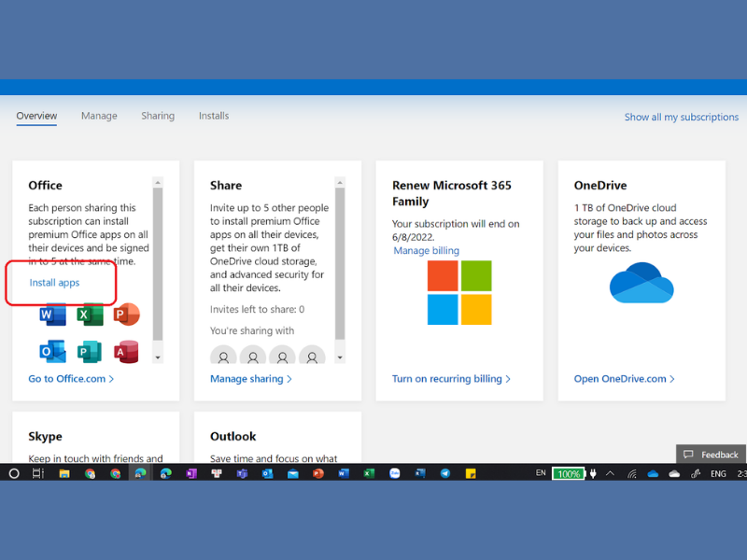This screenshot has width=747, height=560.
Task: Open PowerPoint from the taskbar
Action: (x=318, y=473)
